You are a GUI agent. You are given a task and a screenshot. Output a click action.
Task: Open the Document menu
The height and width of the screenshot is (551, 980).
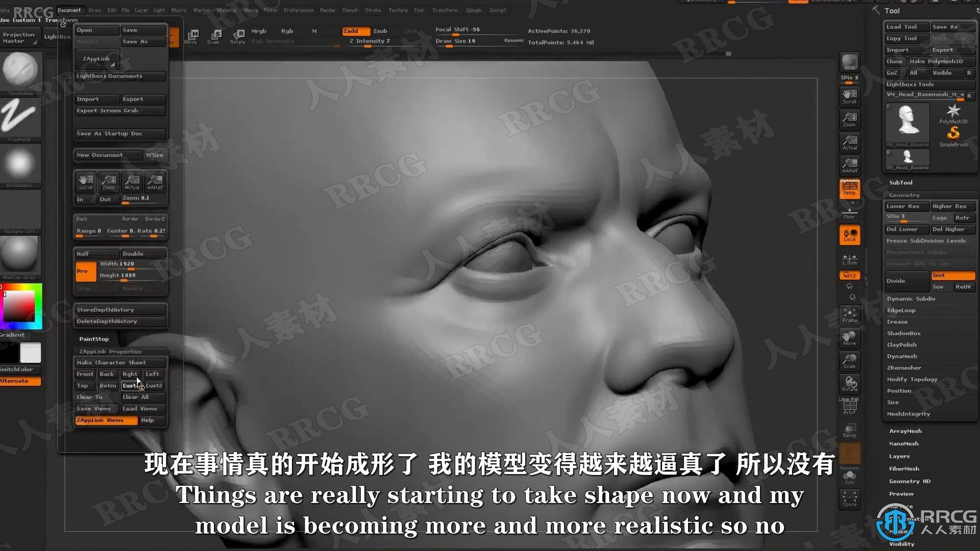point(69,9)
